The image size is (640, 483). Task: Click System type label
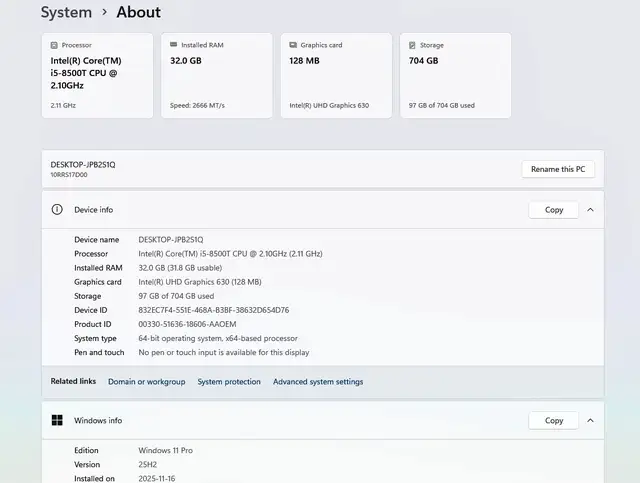click(x=96, y=338)
